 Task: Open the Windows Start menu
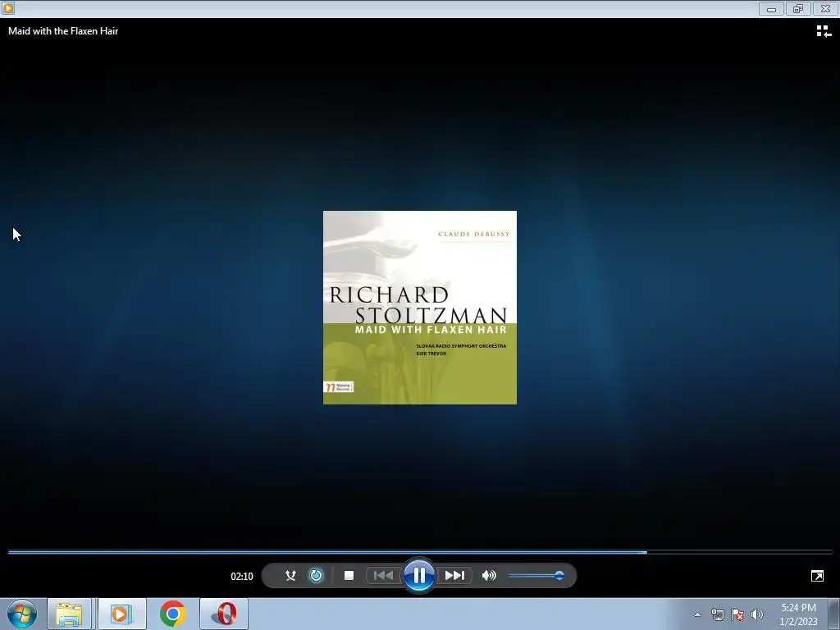(x=22, y=614)
